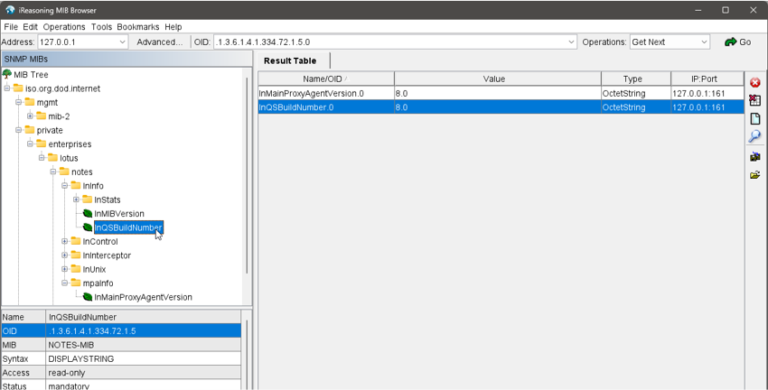Click the IP:Port column header
768x390 pixels.
click(707, 79)
